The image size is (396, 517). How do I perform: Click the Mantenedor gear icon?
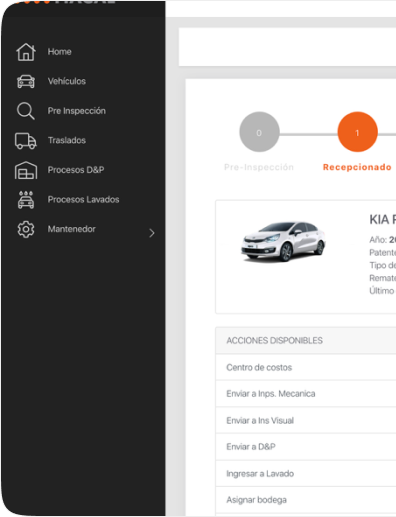click(26, 229)
